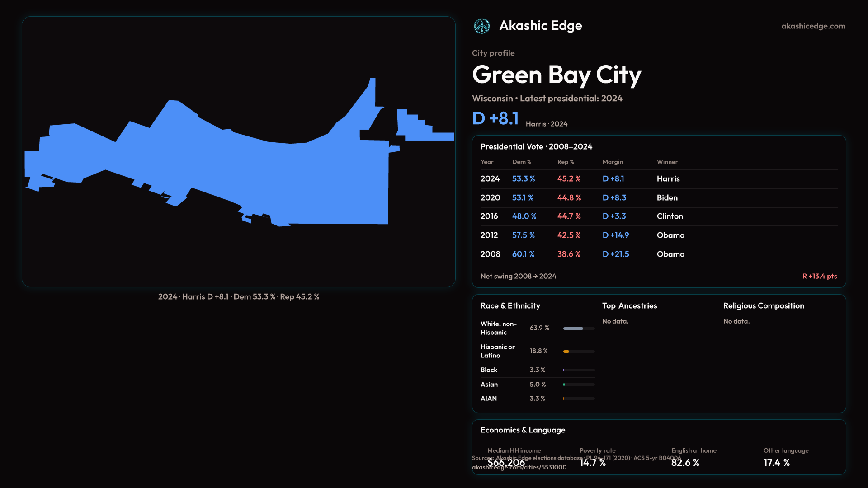Click the Asian green bar indicator
Screen dimensions: 868x488
click(564, 385)
